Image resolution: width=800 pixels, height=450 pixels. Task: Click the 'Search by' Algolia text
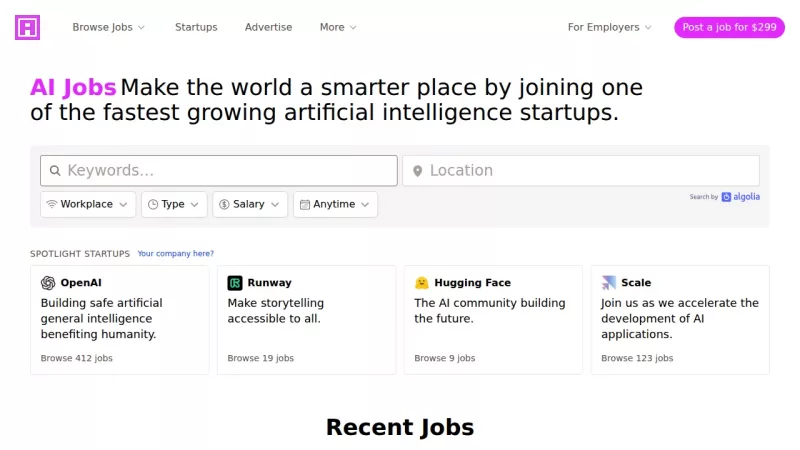tap(704, 197)
